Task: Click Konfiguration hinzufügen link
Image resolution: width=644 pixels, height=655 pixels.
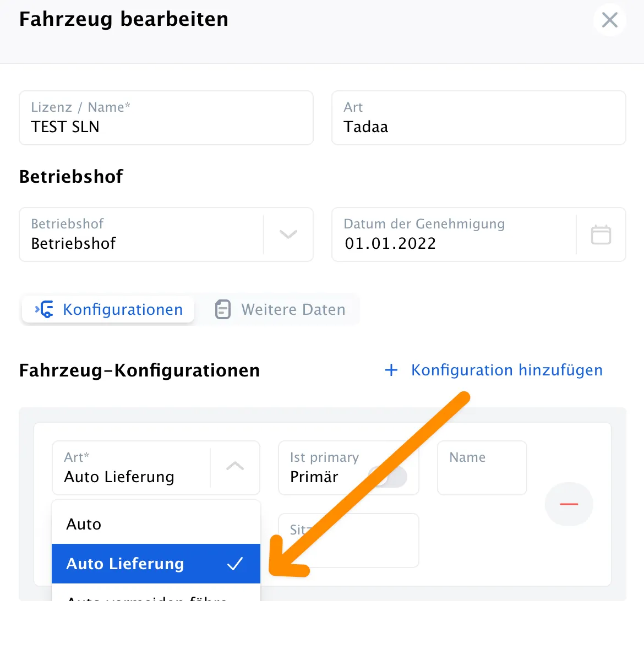Action: pyautogui.click(x=506, y=370)
